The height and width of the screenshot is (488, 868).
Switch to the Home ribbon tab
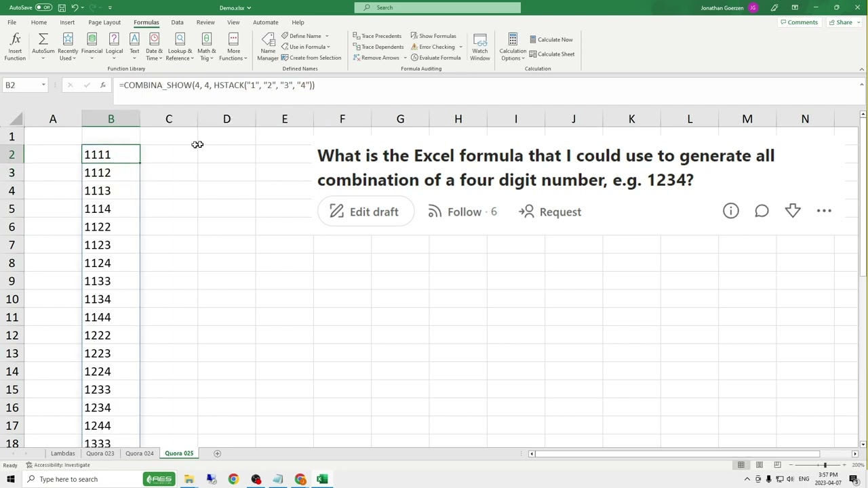[39, 22]
